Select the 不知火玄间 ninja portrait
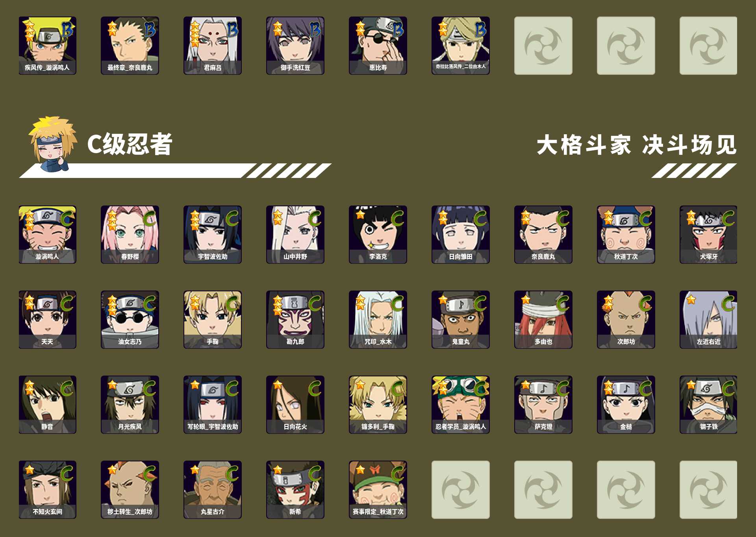The width and height of the screenshot is (756, 537). tap(47, 490)
